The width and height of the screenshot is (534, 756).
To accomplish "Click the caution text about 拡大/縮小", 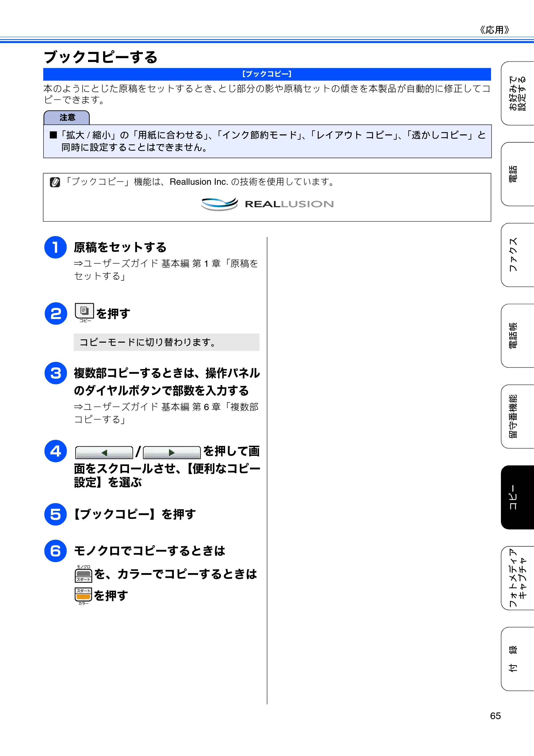I will click(267, 141).
